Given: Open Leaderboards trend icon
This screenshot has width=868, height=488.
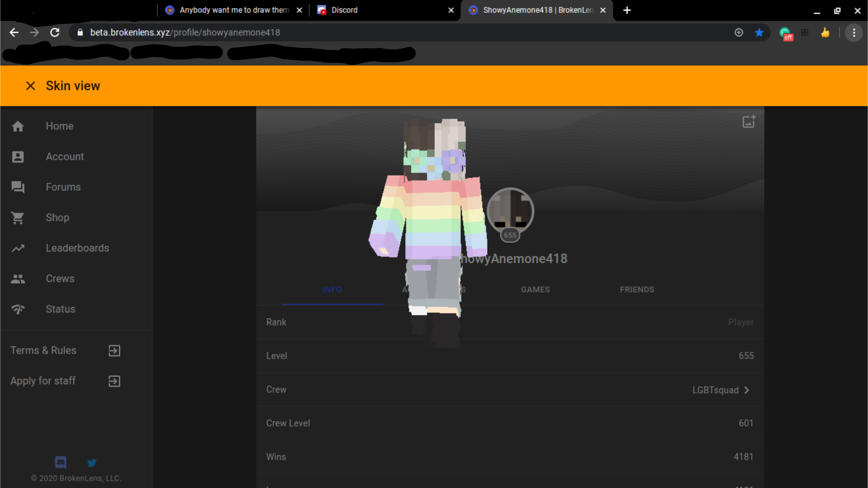Looking at the screenshot, I should [x=18, y=248].
